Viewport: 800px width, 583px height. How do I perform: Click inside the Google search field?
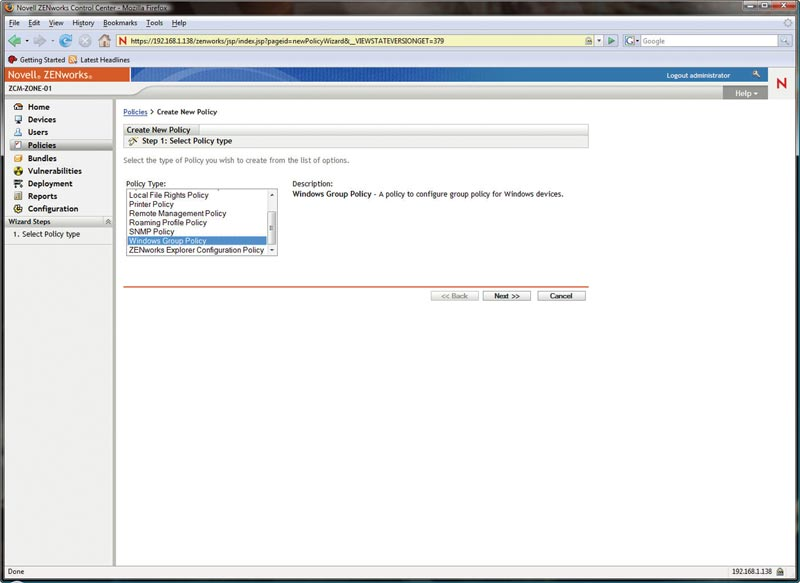point(709,41)
